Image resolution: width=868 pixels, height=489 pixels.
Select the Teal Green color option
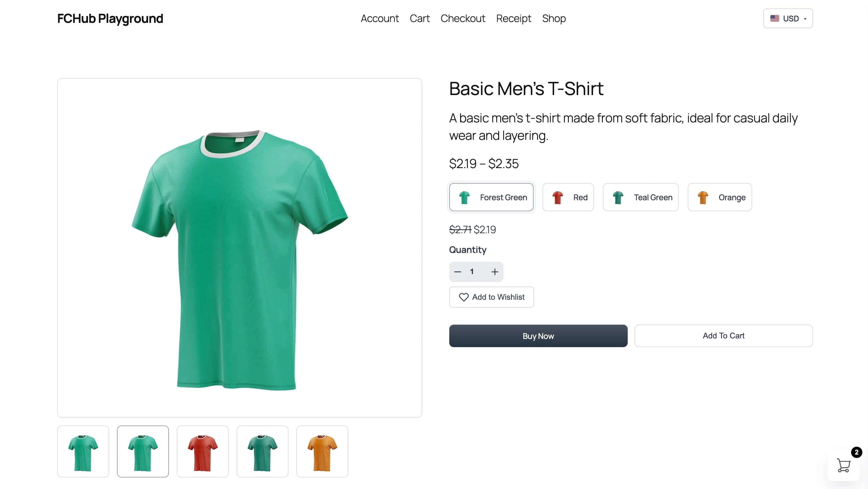[x=640, y=197]
